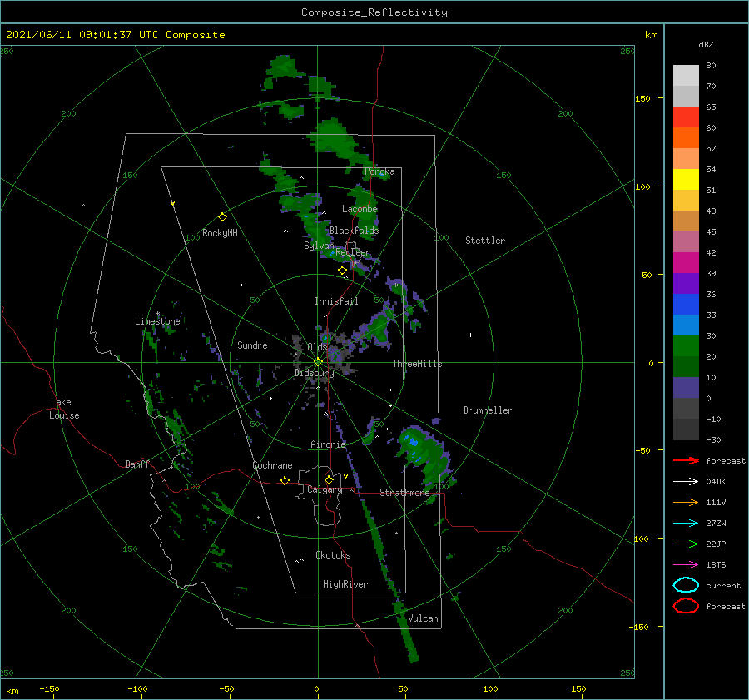Select the red forecast ellipse legend
Viewport: 749px width, 700px height.
pos(686,606)
